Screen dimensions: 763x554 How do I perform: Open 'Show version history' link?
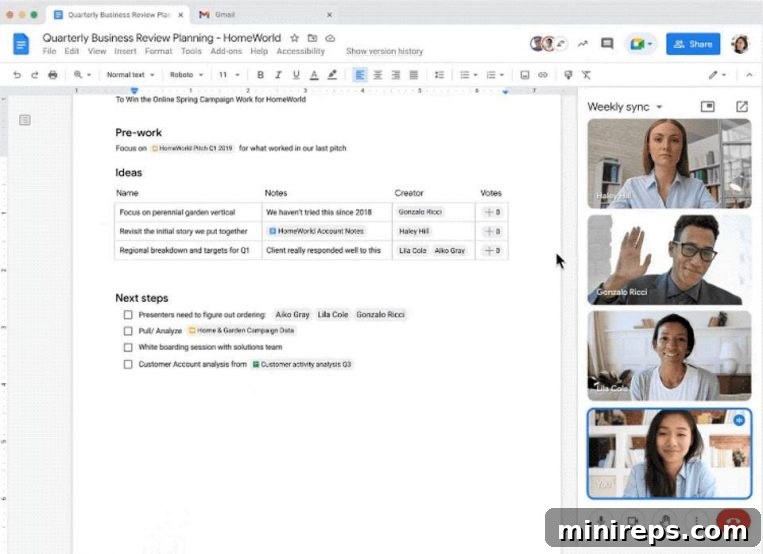(x=384, y=51)
